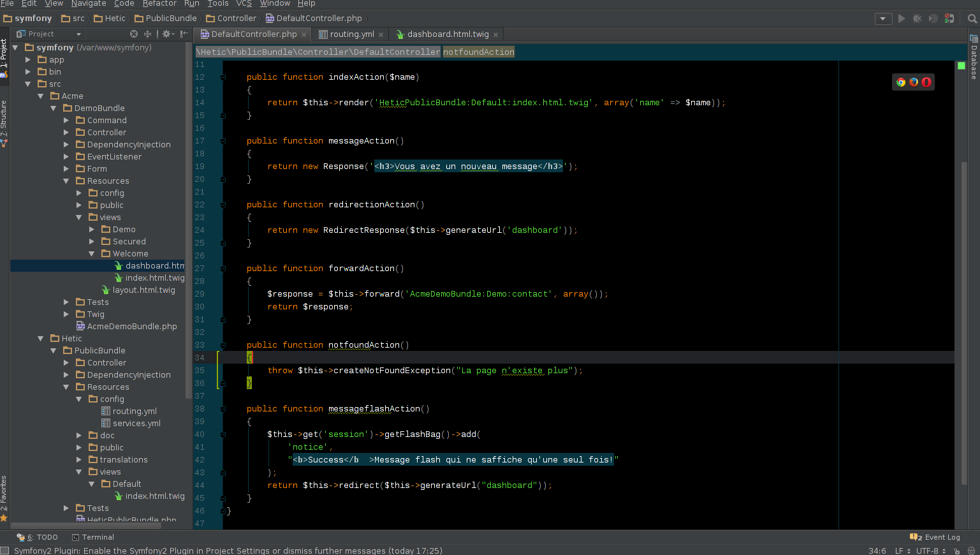Click the LF line separator selector
Image resolution: width=980 pixels, height=555 pixels.
(x=903, y=551)
